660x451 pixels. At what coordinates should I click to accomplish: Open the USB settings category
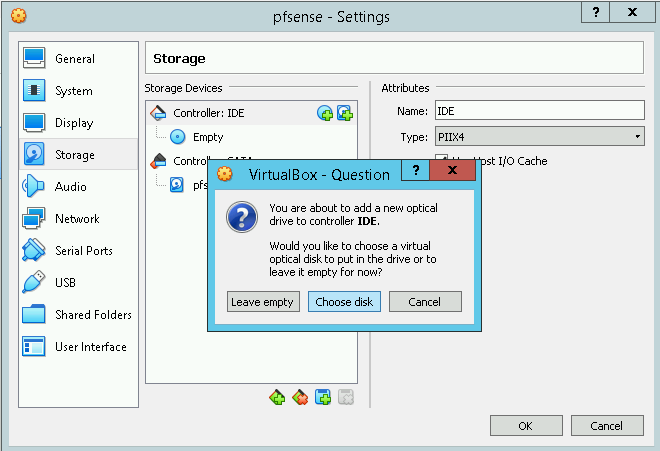pos(67,283)
